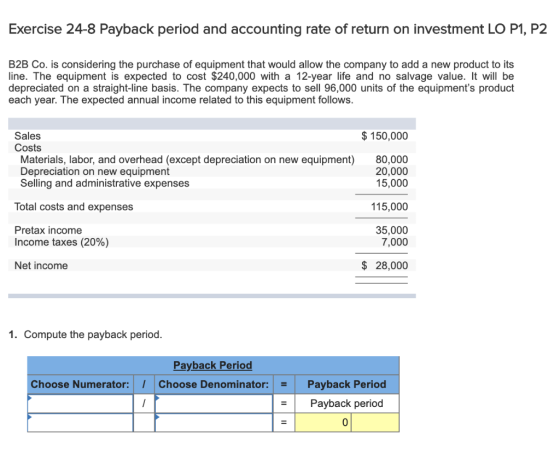This screenshot has height=465, width=560.
Task: Click 'Selling and administrative expenses' label
Action: (x=105, y=183)
